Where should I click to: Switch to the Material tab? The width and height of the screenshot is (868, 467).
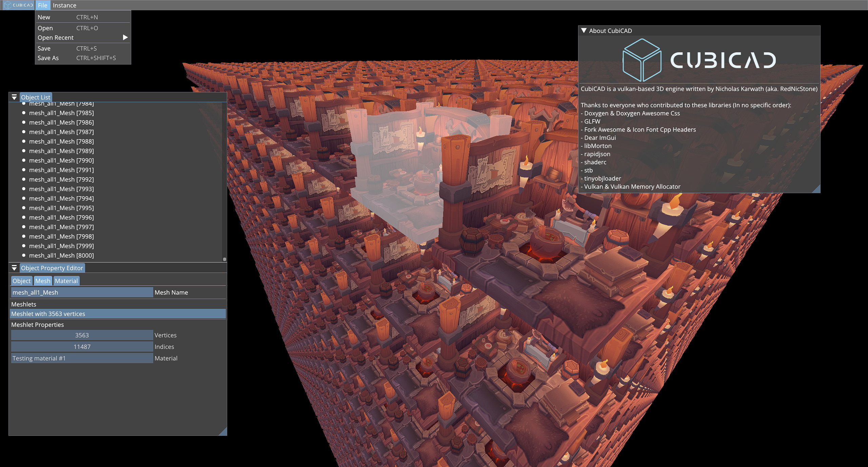[x=66, y=281]
